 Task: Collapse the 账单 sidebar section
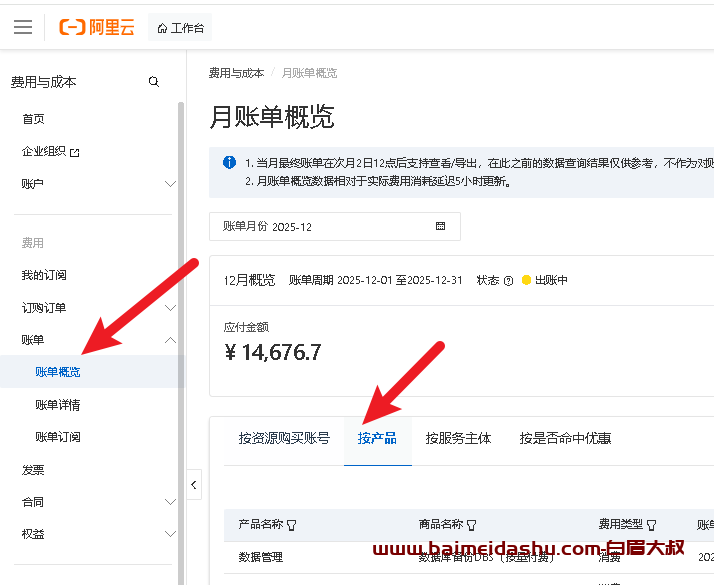[x=170, y=340]
